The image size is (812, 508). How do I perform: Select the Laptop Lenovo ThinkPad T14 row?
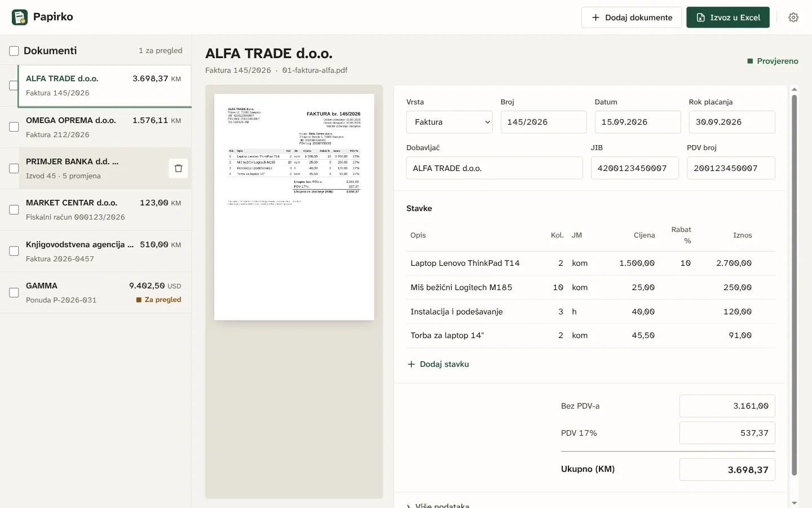(x=590, y=263)
